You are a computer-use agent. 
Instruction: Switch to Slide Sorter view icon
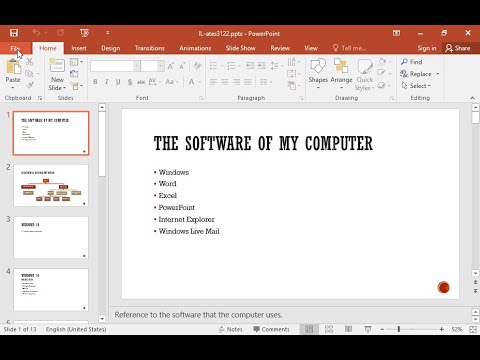(x=329, y=329)
